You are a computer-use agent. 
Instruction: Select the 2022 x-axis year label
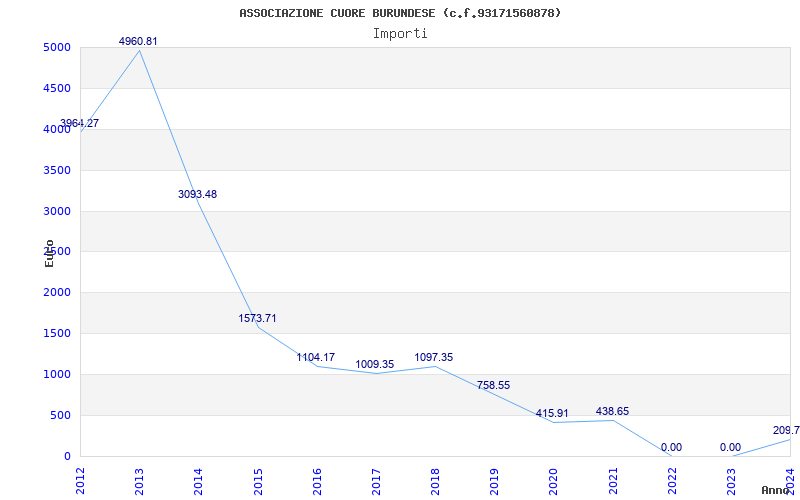(672, 481)
